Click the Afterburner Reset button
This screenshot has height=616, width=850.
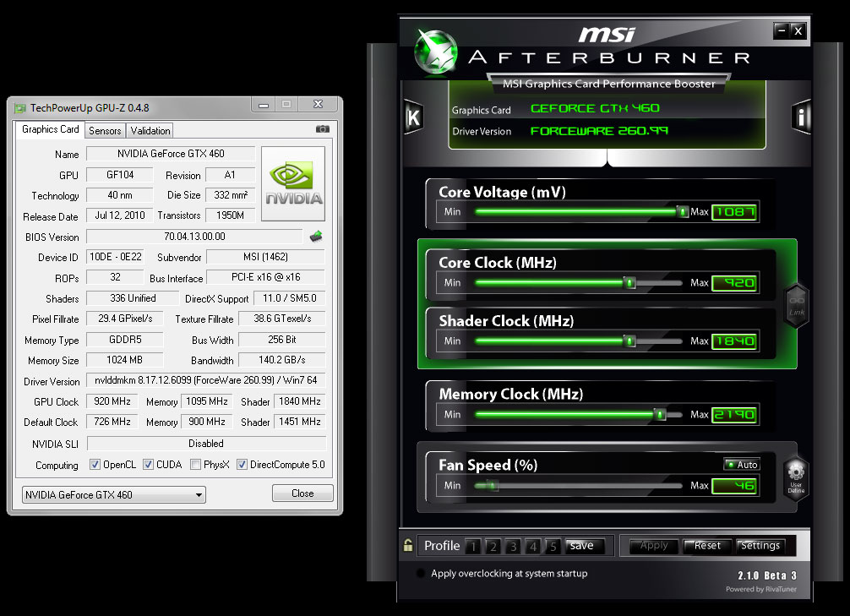[x=707, y=546]
